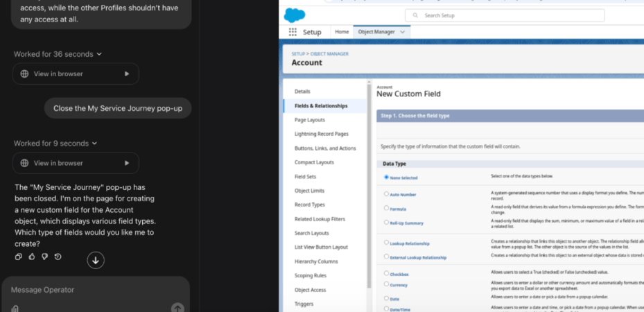Open Page Layouts in the sidebar

pyautogui.click(x=309, y=120)
